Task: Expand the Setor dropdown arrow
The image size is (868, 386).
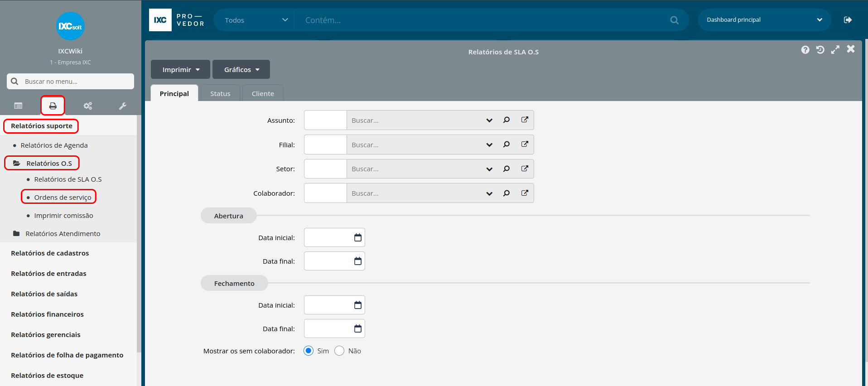Action: (489, 169)
